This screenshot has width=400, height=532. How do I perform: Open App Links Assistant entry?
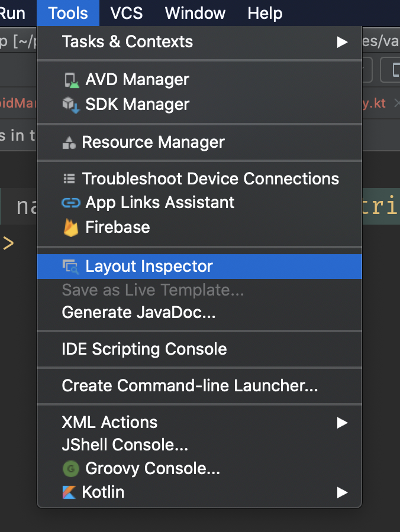pos(199,203)
